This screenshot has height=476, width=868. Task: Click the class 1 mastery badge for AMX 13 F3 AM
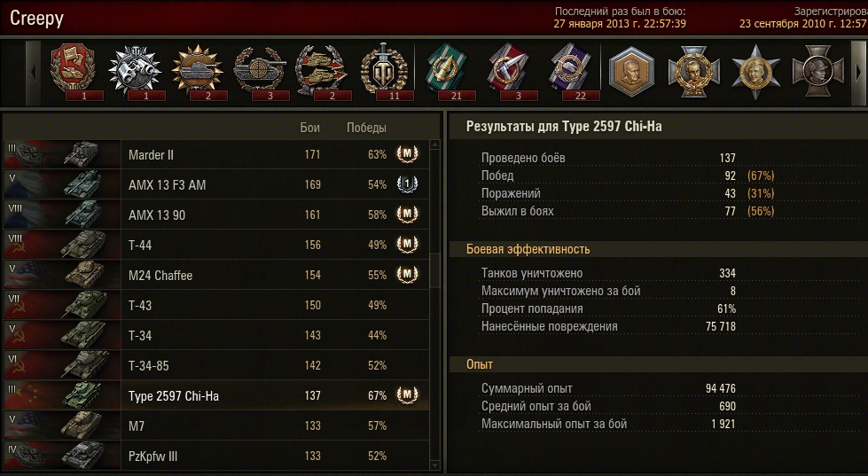pos(407,184)
